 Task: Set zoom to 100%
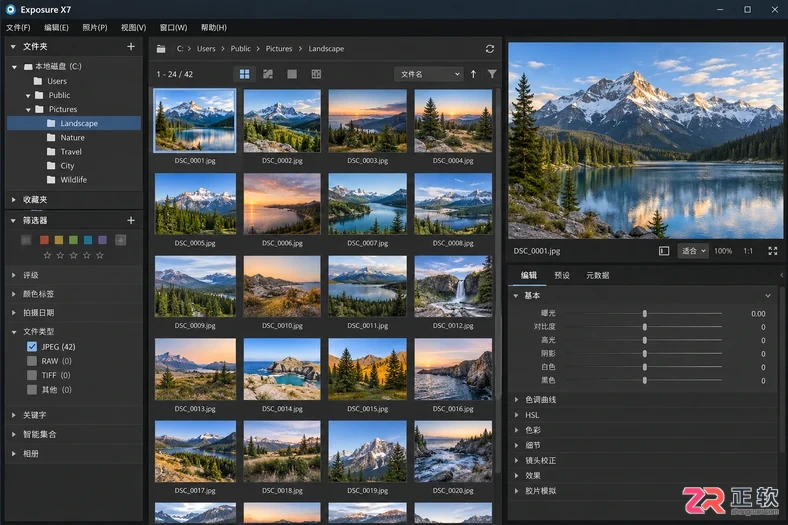(x=723, y=251)
